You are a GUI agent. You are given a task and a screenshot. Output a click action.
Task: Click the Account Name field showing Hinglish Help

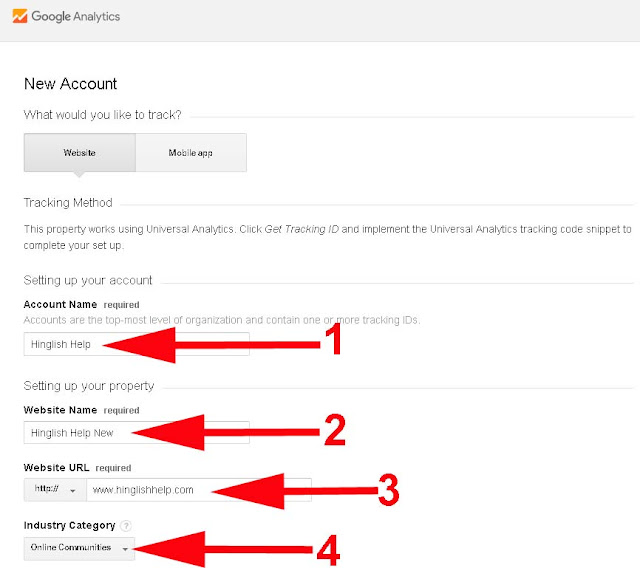coord(136,344)
